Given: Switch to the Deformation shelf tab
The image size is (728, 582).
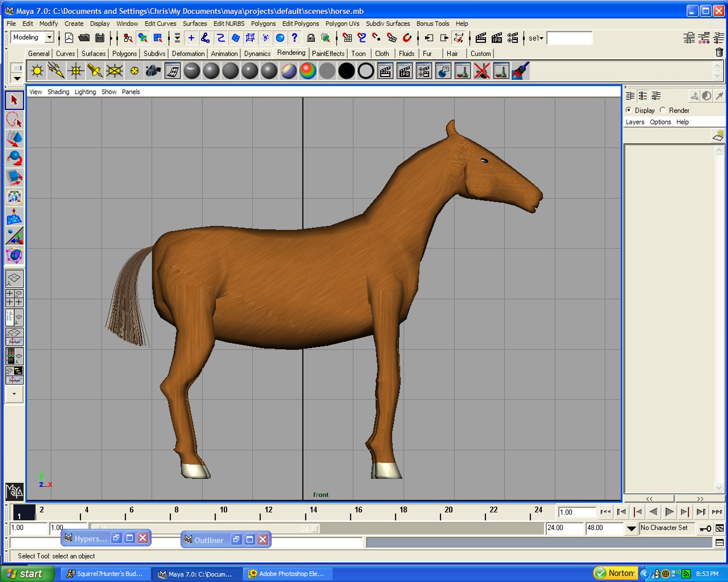Looking at the screenshot, I should click(x=188, y=54).
